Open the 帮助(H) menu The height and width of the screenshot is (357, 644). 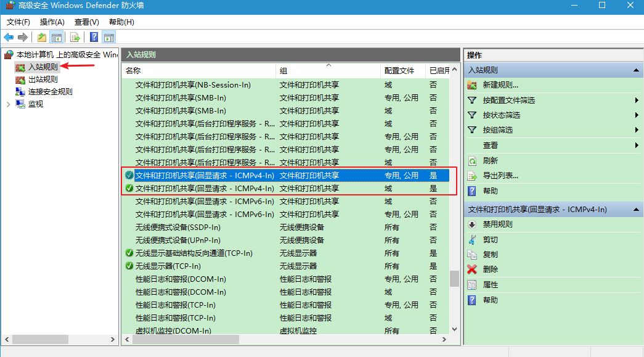click(x=121, y=22)
